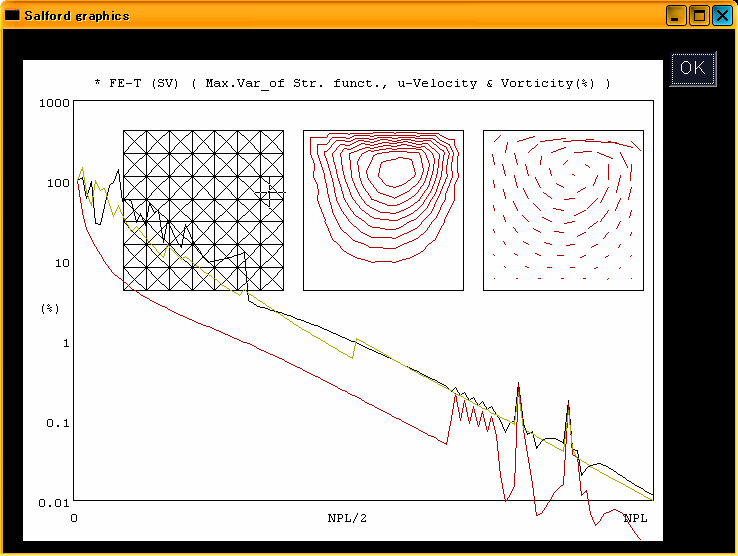The height and width of the screenshot is (556, 738).
Task: Click the stream function contour plot
Action: pos(383,210)
